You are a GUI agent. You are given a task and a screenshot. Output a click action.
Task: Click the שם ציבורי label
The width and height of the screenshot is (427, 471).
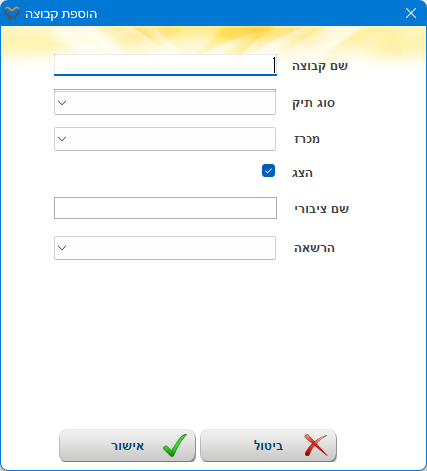pos(321,209)
